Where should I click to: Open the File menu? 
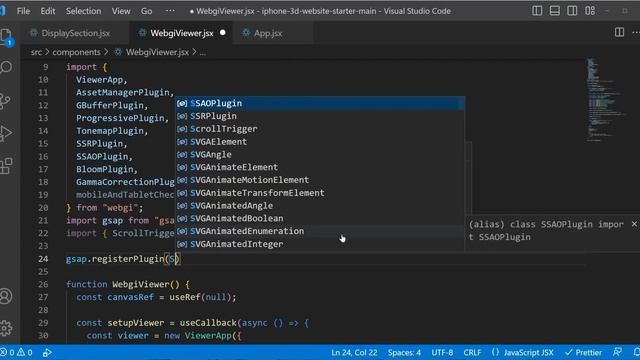[x=23, y=11]
